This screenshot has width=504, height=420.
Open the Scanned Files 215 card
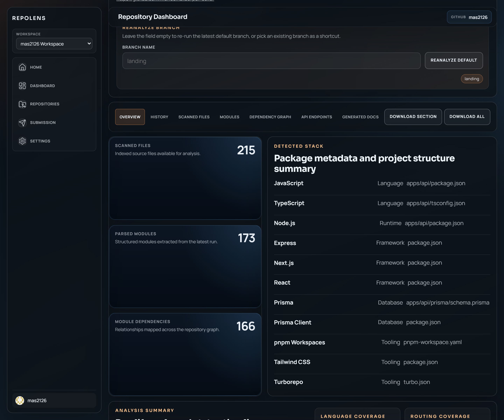click(185, 178)
